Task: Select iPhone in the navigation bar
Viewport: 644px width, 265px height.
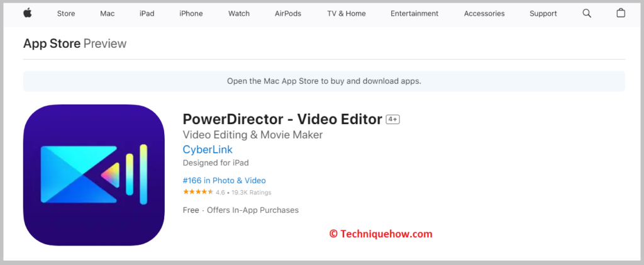Action: 191,13
